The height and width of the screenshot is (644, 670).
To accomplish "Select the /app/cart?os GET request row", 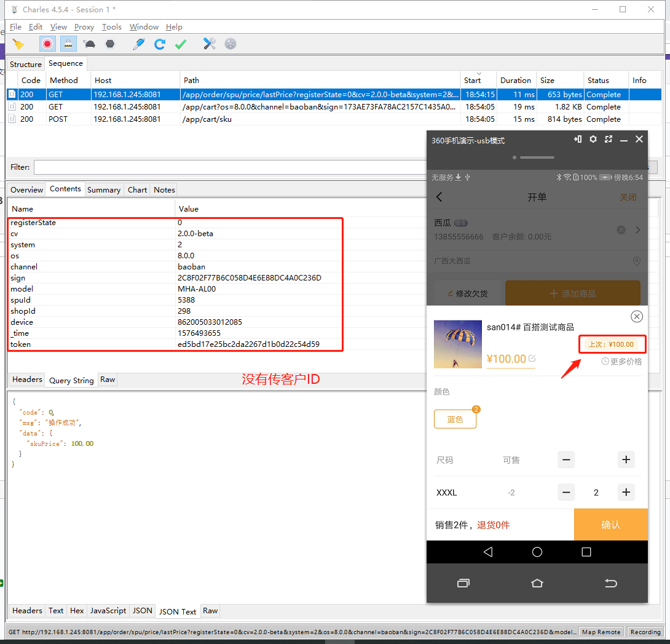I will click(x=334, y=107).
